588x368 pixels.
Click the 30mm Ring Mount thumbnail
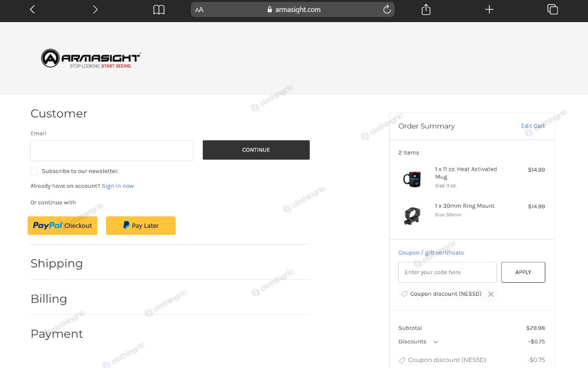[x=412, y=216]
